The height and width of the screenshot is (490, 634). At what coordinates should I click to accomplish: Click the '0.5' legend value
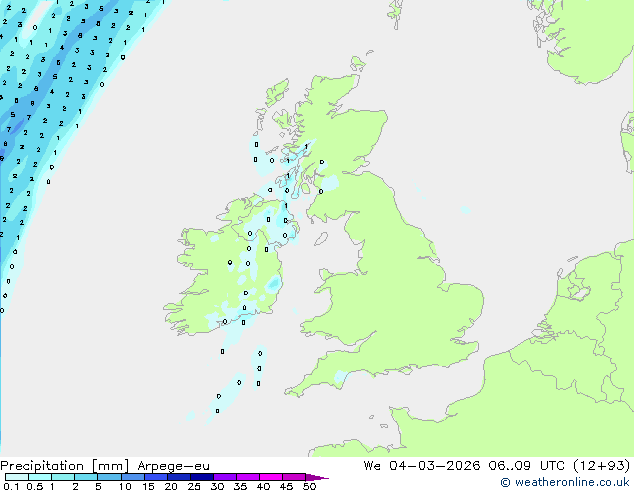tap(34, 486)
